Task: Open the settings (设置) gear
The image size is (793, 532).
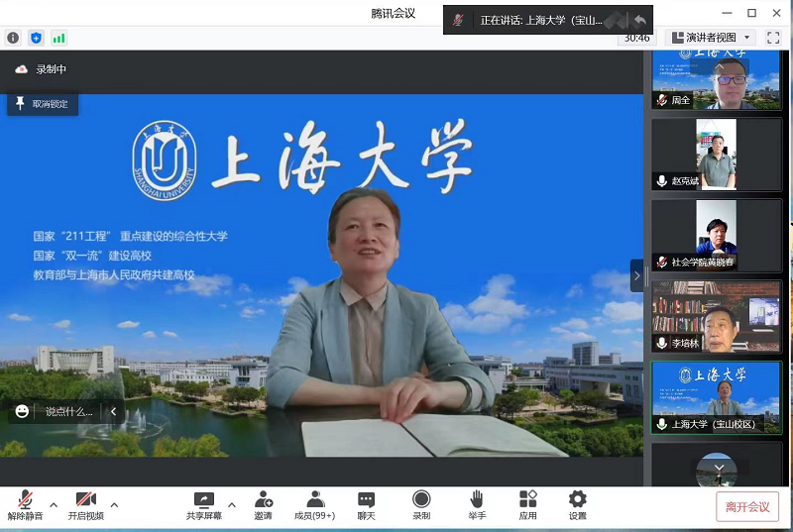Action: click(577, 504)
